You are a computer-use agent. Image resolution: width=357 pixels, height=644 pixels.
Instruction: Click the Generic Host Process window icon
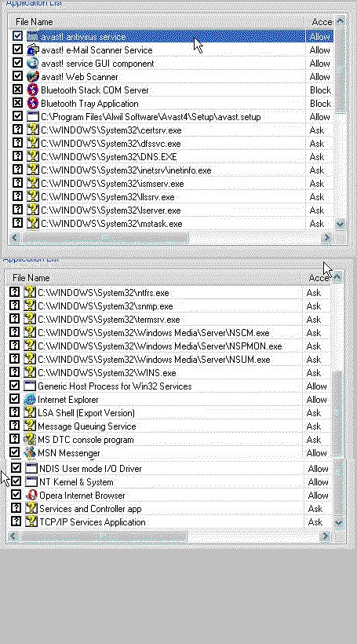(30, 386)
